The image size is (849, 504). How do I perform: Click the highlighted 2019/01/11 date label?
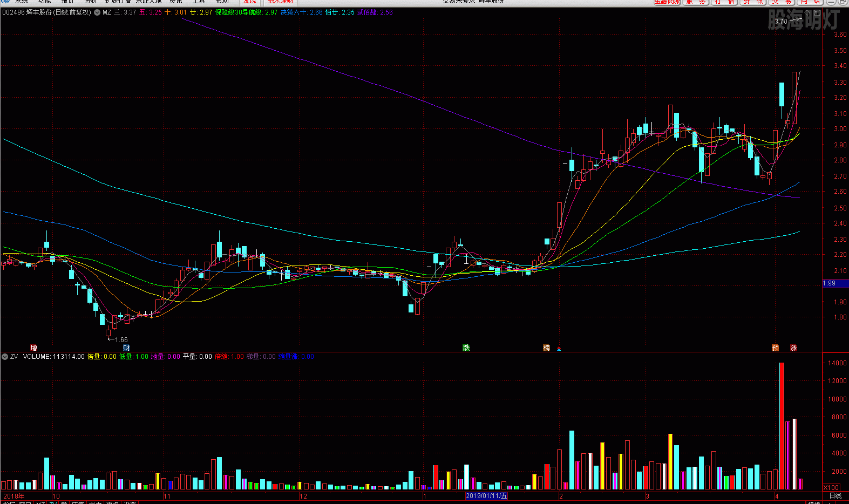[x=486, y=496]
